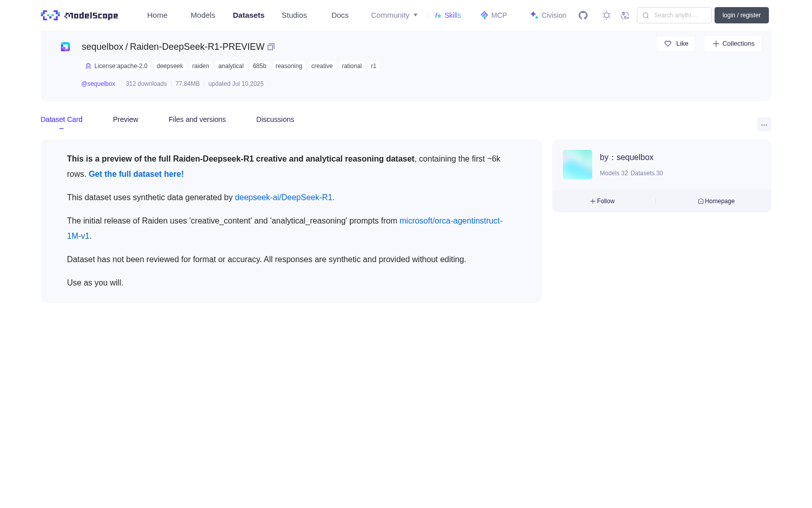Open the Studios section
The height and width of the screenshot is (508, 812).
294,15
